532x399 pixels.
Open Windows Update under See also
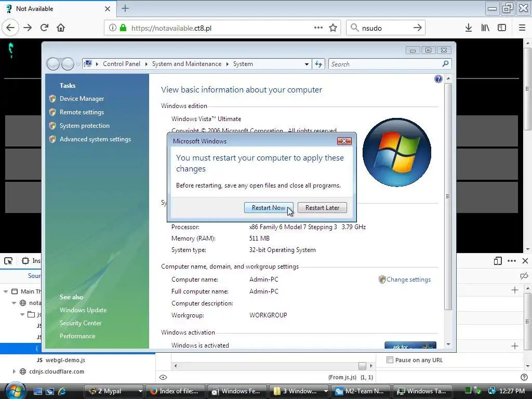[83, 310]
